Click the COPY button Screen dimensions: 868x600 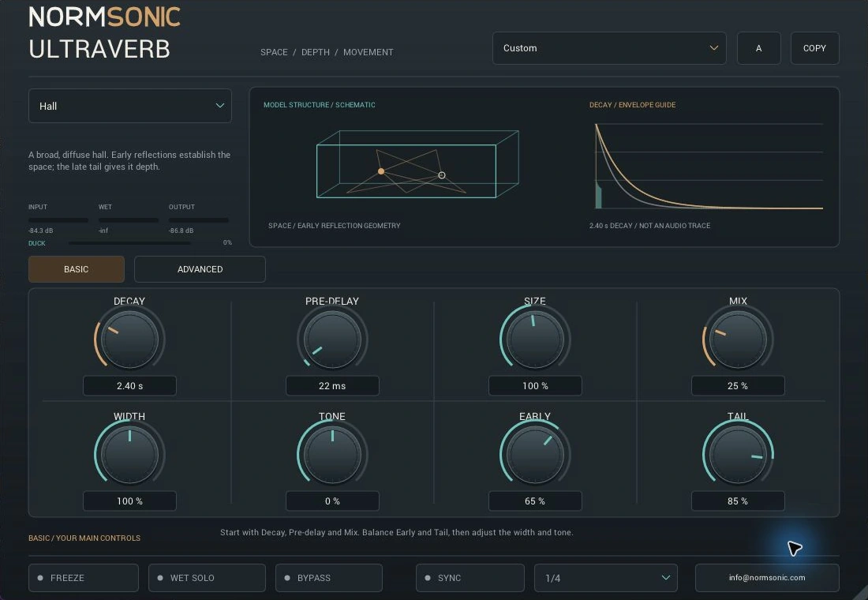click(815, 48)
